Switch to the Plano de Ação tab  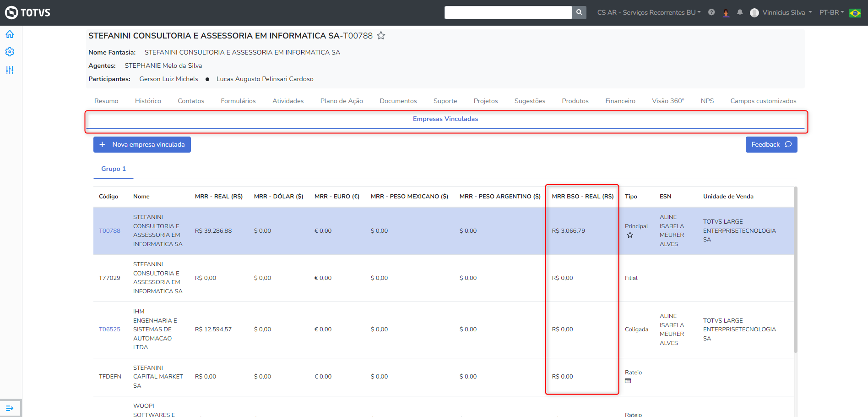click(342, 101)
